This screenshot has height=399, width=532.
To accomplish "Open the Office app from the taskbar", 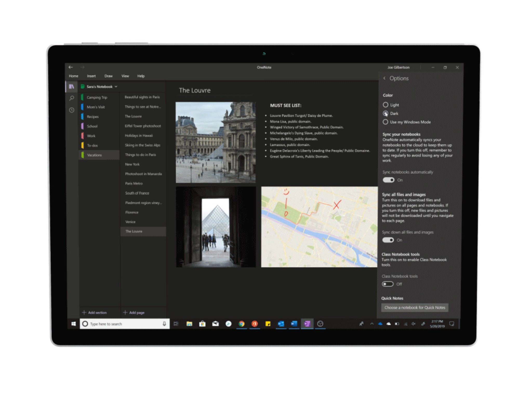I will click(x=255, y=324).
